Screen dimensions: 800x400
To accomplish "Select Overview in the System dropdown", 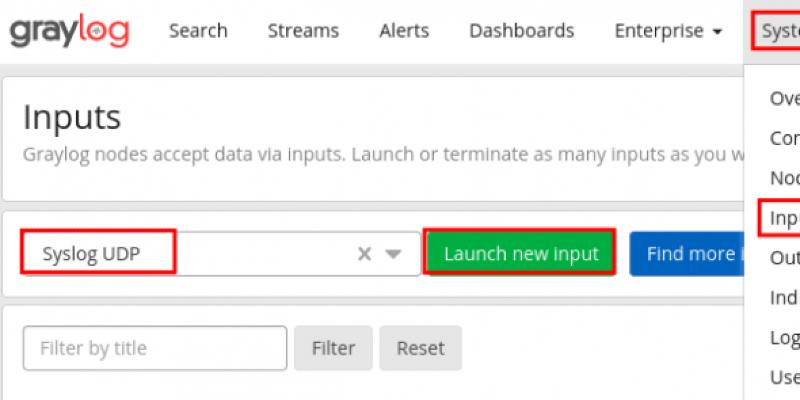I will 784,98.
